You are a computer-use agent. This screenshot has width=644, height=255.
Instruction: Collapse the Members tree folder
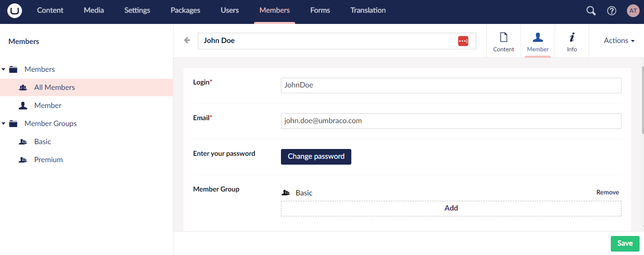(4, 69)
